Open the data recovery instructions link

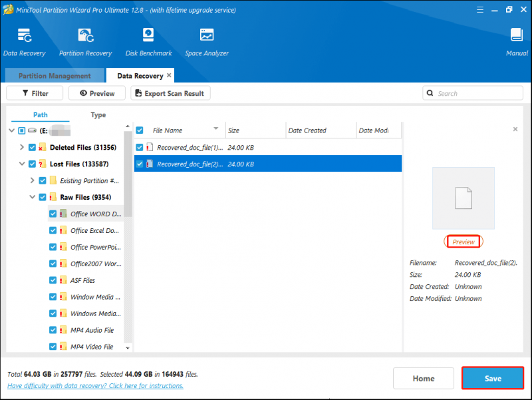click(x=95, y=386)
